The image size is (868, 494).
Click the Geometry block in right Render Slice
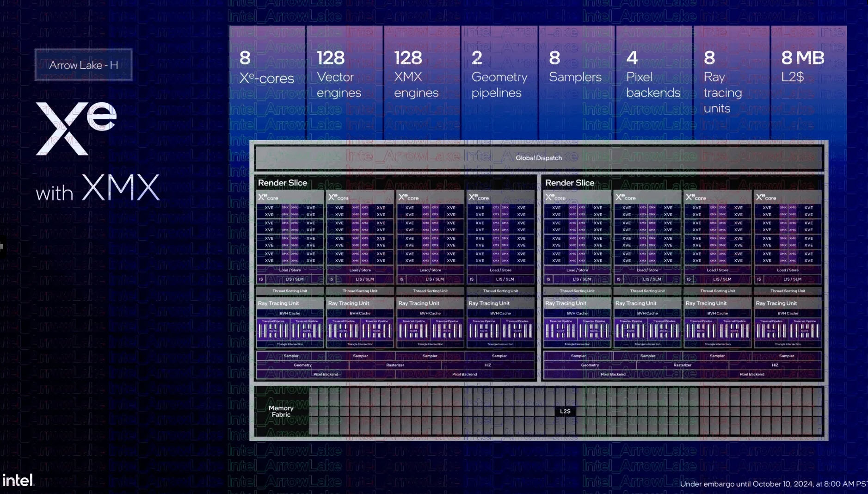point(590,365)
